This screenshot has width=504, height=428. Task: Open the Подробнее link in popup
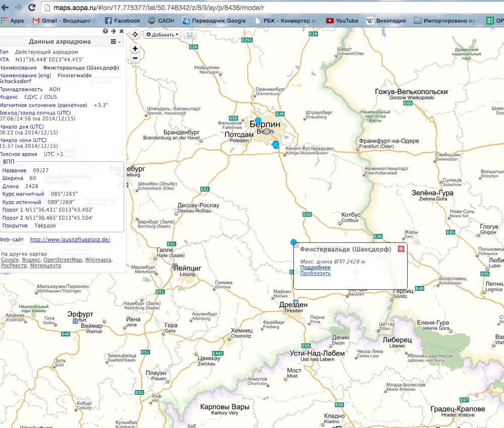[x=315, y=267]
